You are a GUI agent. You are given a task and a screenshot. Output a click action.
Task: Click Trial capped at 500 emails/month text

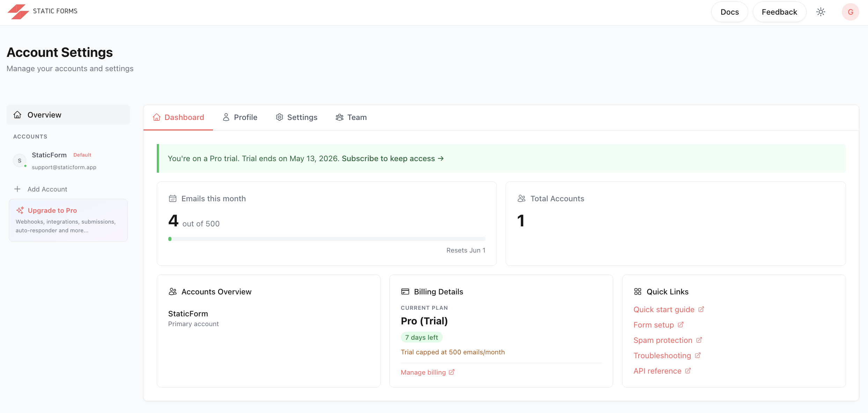[x=453, y=352]
